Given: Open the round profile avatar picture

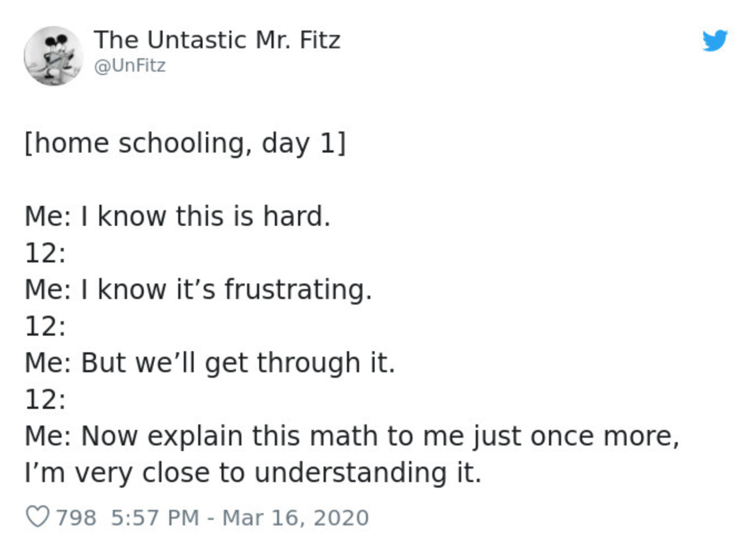Looking at the screenshot, I should [x=53, y=56].
